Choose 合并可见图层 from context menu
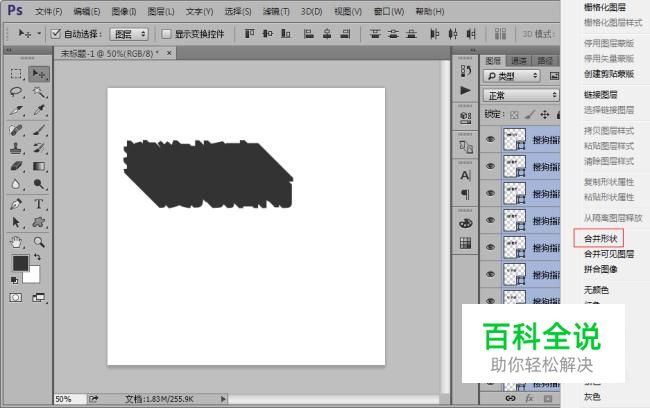650x408 pixels. (609, 254)
